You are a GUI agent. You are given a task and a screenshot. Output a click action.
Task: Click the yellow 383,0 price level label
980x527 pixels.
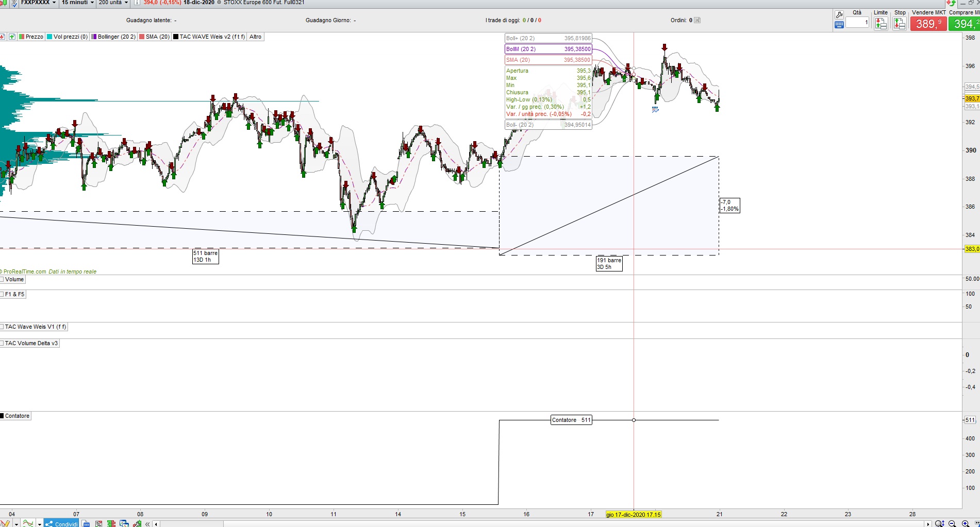point(972,249)
